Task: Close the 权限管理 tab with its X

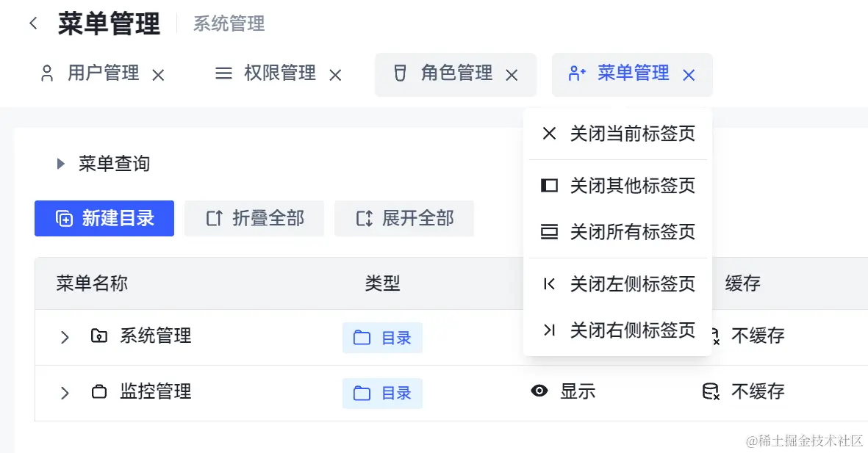Action: click(335, 75)
